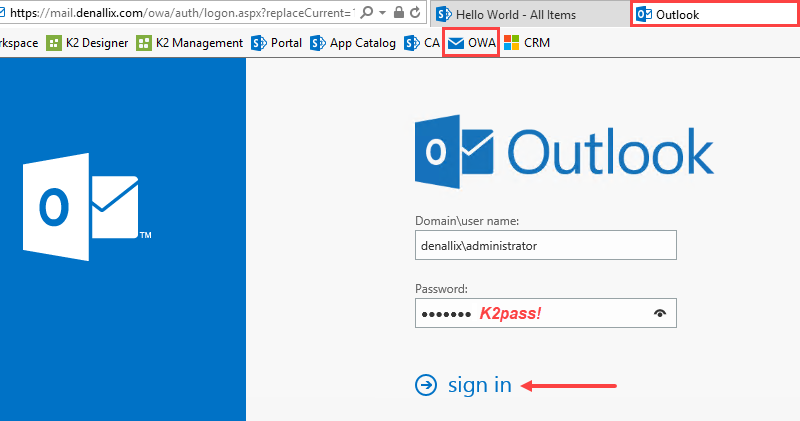Click the search magnifier in address bar

[x=366, y=13]
